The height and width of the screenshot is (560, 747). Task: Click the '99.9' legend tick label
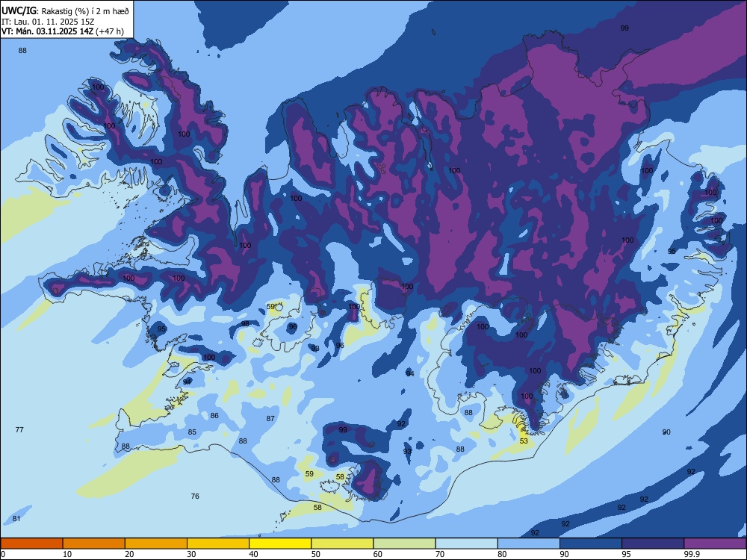click(x=691, y=554)
